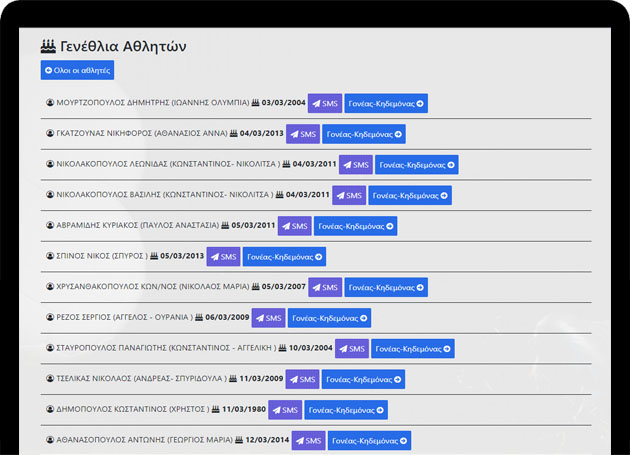This screenshot has width=630, height=455.
Task: Click arrow icon on ΣΤΑΥΡΟΠΟΥΛΟΣ ΠΑΝΑΓΙΩΤΗΣ guardian button
Action: (x=447, y=349)
